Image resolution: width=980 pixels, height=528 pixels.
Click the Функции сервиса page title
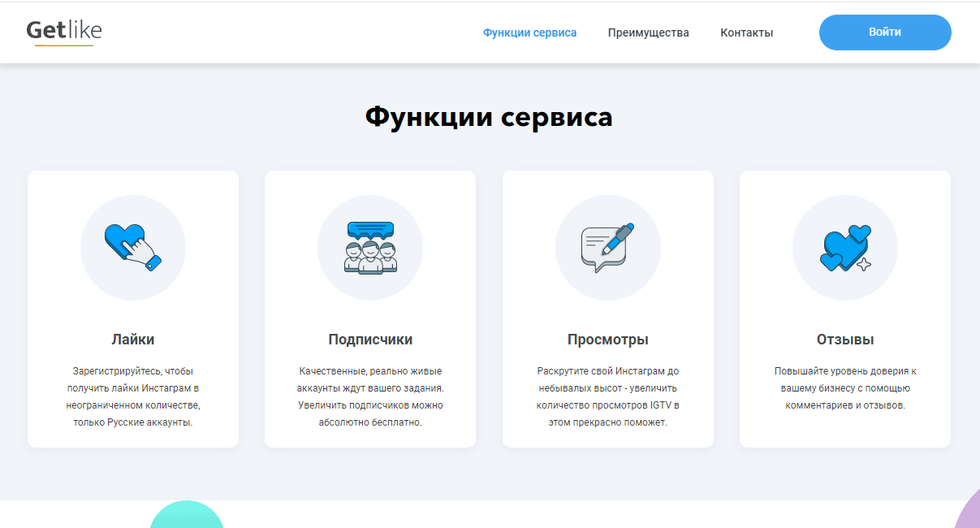tap(490, 116)
